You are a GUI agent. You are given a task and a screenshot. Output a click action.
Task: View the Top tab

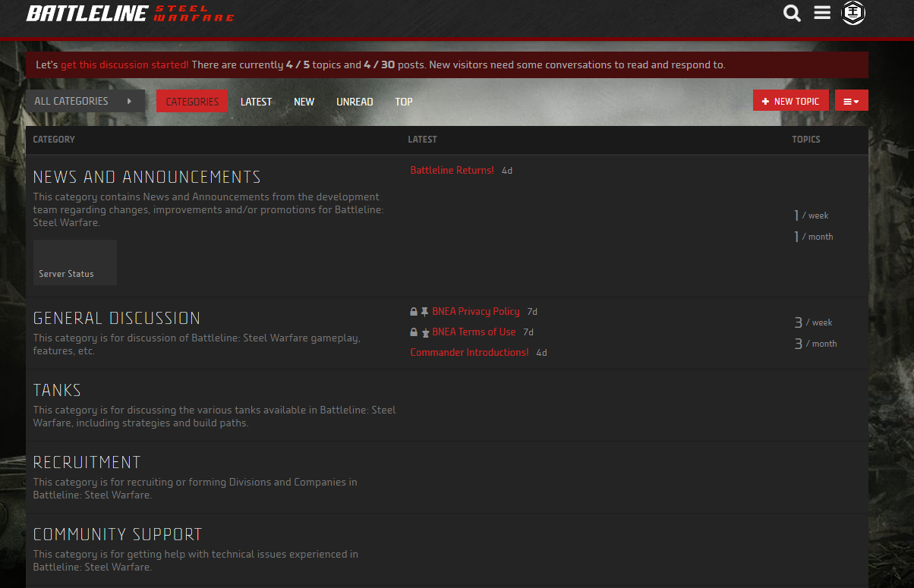point(404,102)
